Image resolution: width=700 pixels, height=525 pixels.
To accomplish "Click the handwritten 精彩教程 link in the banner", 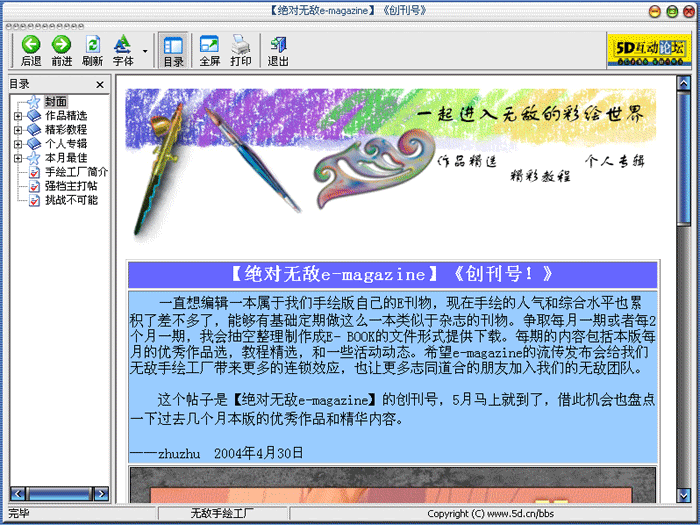I will [x=540, y=176].
